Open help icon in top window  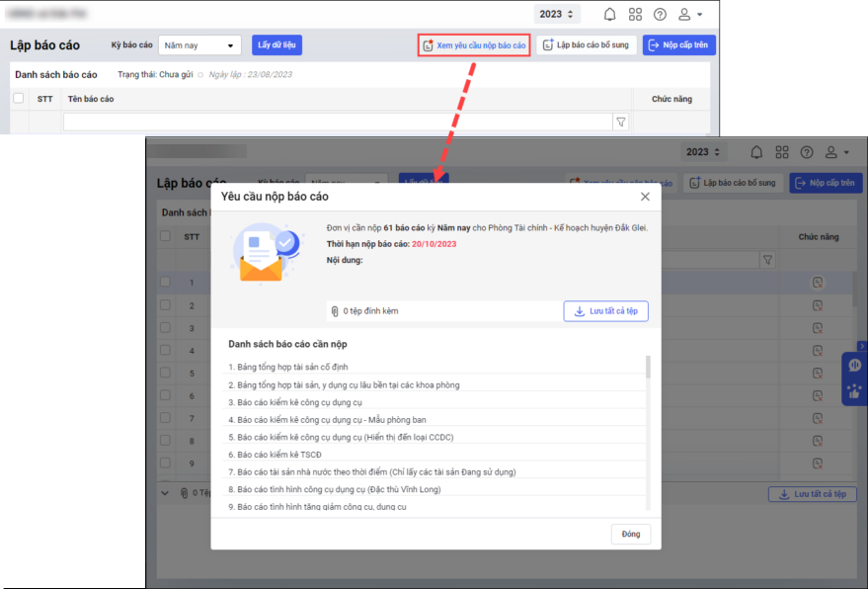pos(660,15)
